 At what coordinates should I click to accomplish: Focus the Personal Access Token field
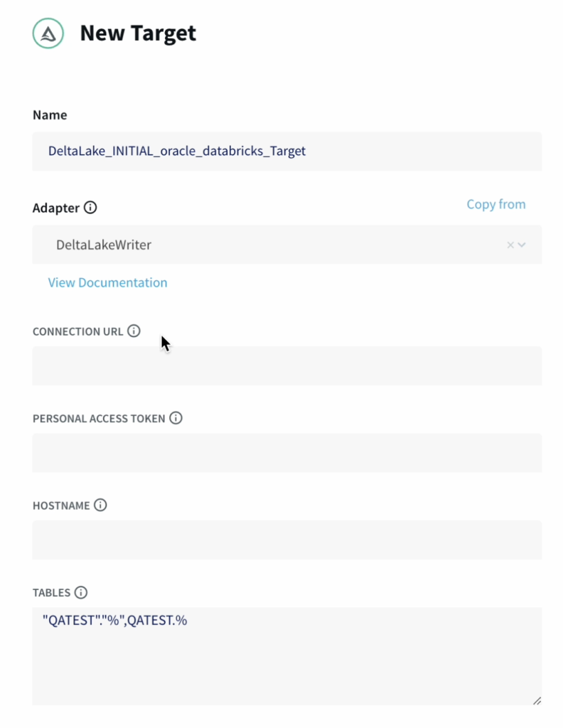[284, 453]
